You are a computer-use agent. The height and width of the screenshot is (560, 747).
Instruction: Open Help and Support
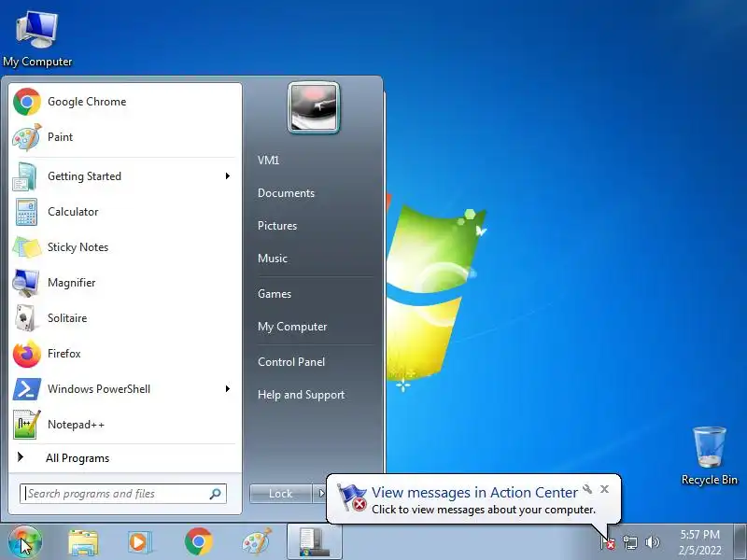301,395
